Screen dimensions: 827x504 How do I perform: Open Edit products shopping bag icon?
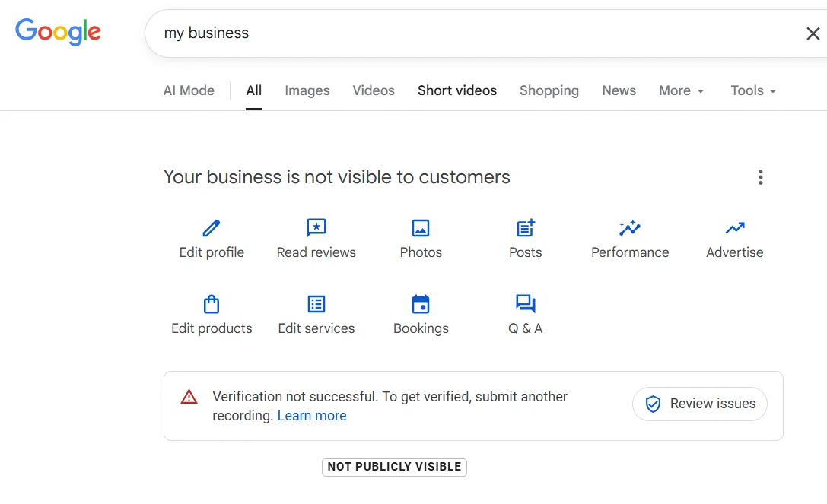tap(212, 304)
